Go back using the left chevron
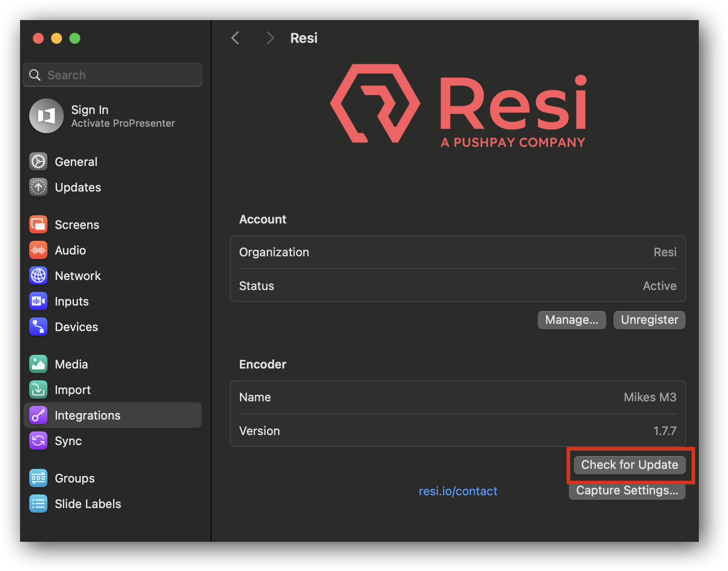 tap(235, 38)
